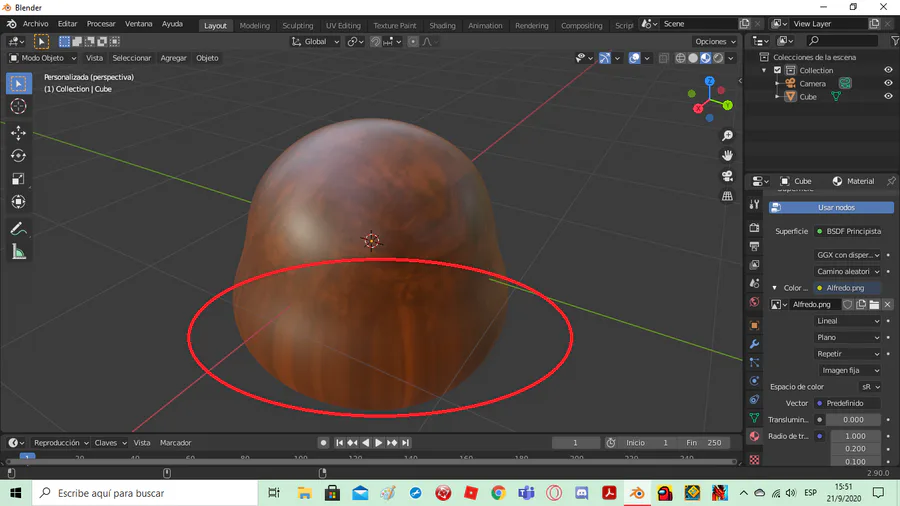Open the Modo Objeto mode dropdown
This screenshot has height=506, width=900.
pos(42,58)
